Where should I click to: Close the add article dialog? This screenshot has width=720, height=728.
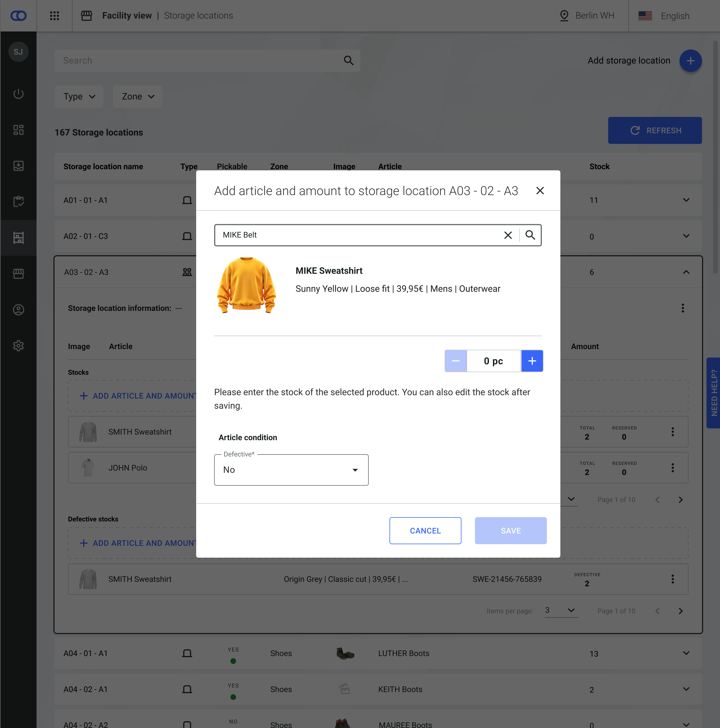click(540, 191)
